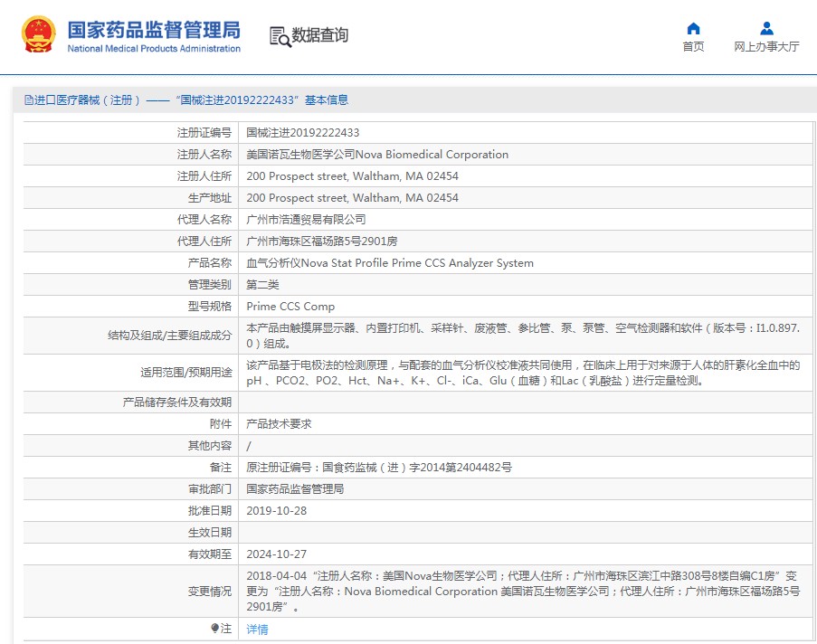The image size is (817, 644).
Task: Click product name 血气分析仪Nova Stat Profile Prime
Action: [x=390, y=263]
